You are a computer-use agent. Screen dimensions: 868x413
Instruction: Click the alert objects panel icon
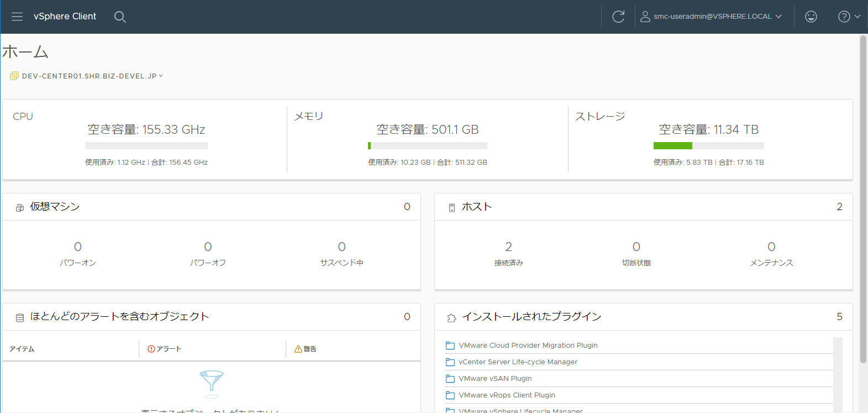pyautogui.click(x=20, y=318)
